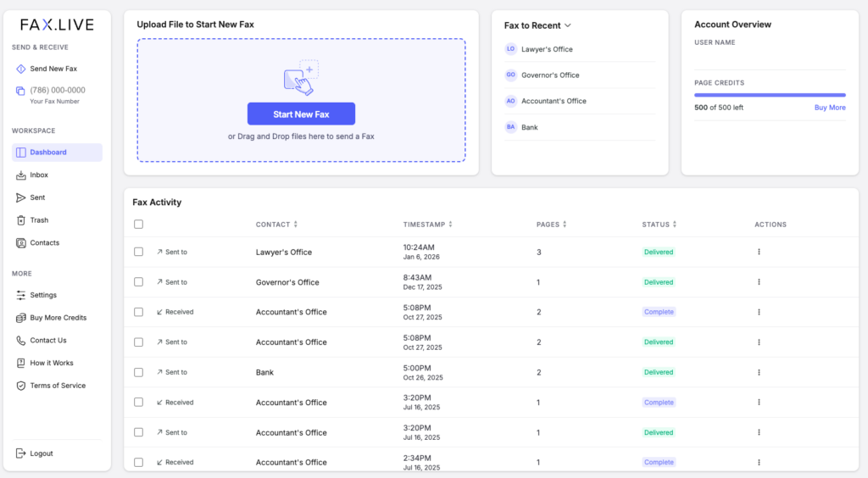Open actions menu for Governor's Office fax

click(759, 282)
